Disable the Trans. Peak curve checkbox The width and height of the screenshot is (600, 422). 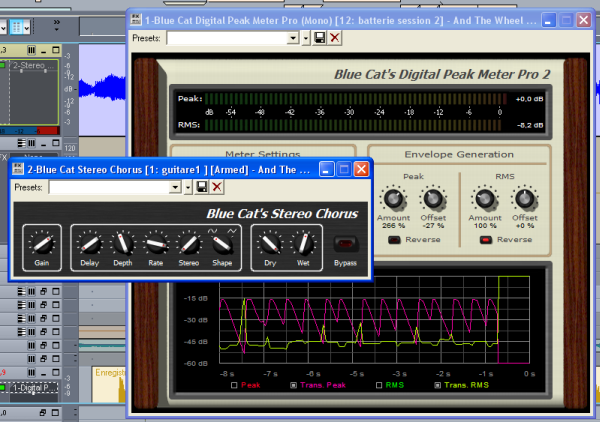click(x=293, y=385)
